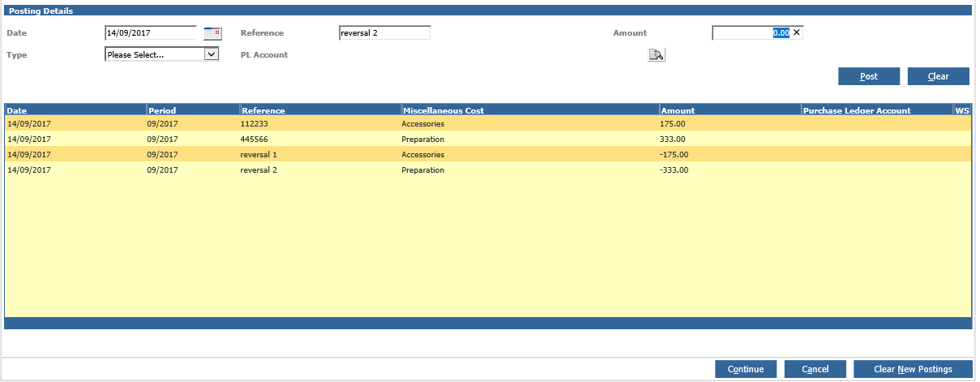Click 'Accessories' in the reversal 1 row
Image resolution: width=980 pixels, height=382 pixels.
pyautogui.click(x=423, y=155)
